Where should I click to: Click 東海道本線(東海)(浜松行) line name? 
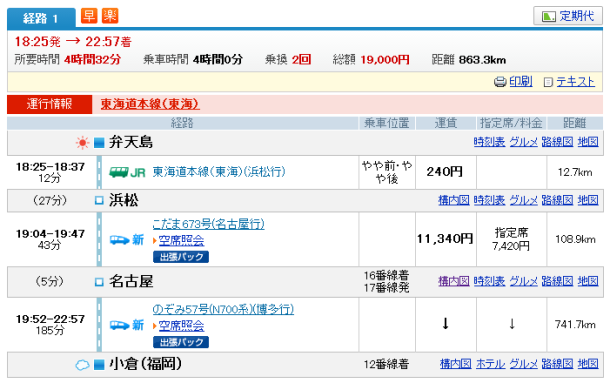219,172
